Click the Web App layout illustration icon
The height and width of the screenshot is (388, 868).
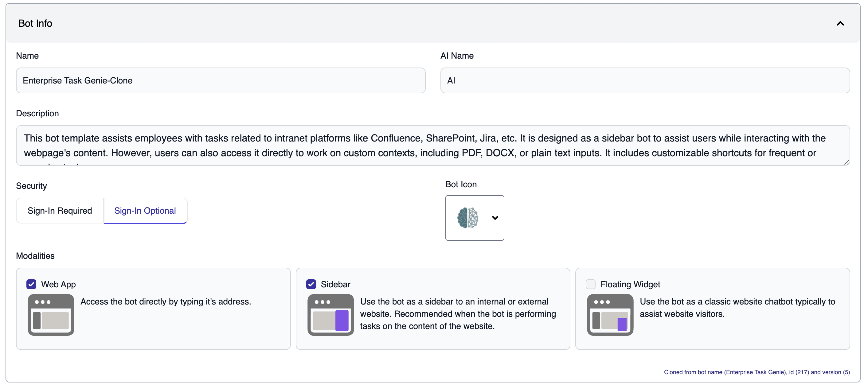[51, 315]
